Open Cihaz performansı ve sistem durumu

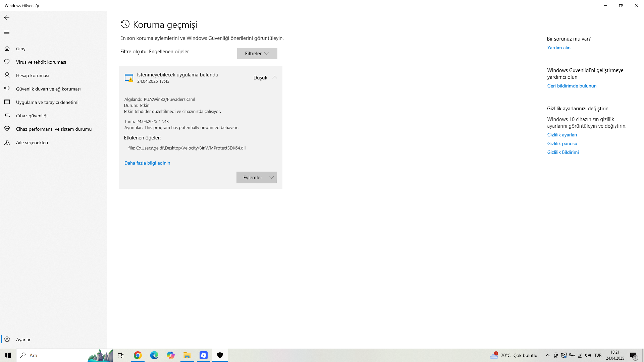(x=54, y=129)
